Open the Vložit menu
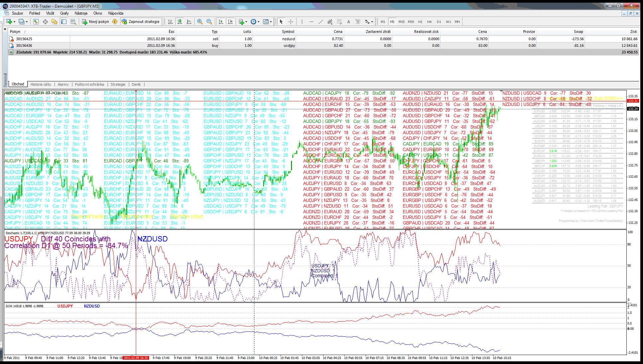643x364 pixels. point(50,13)
